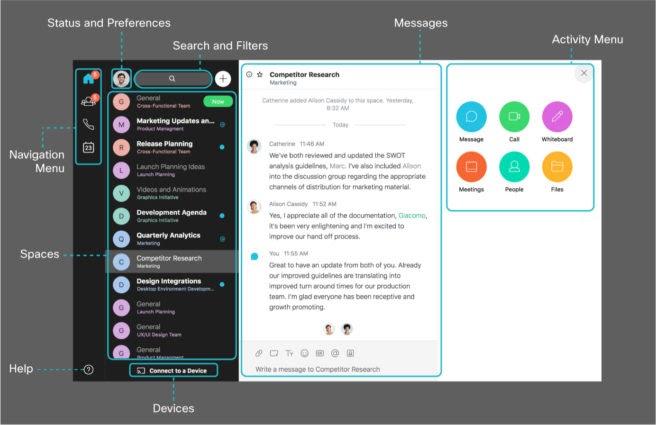This screenshot has width=656, height=425.
Task: Click the green Now button on General
Action: click(216, 101)
